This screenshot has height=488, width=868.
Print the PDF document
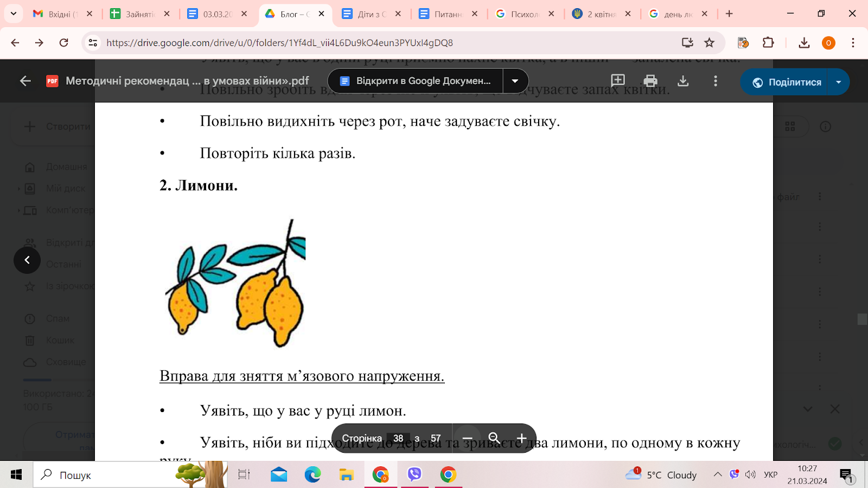tap(650, 81)
